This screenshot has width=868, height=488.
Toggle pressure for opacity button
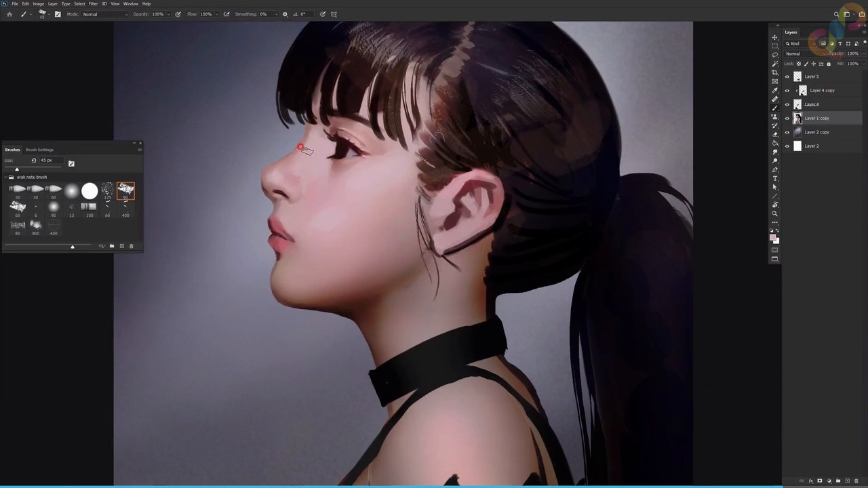tap(178, 14)
